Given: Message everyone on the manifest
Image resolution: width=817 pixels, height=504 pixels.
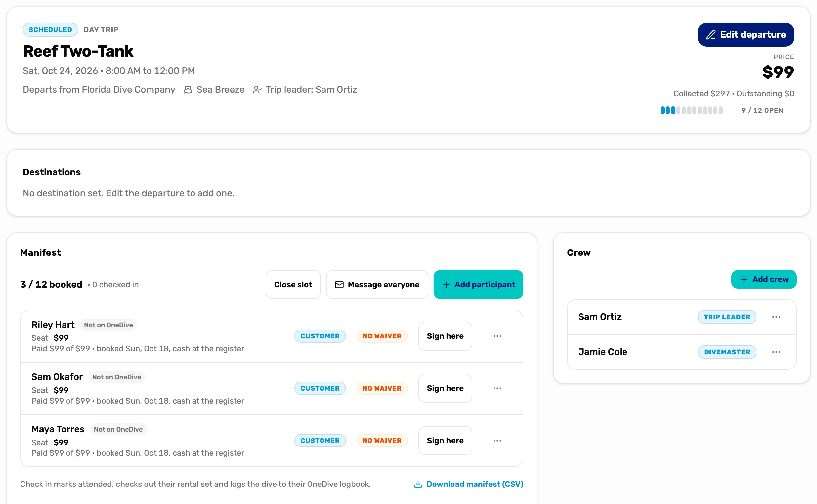Looking at the screenshot, I should click(377, 284).
